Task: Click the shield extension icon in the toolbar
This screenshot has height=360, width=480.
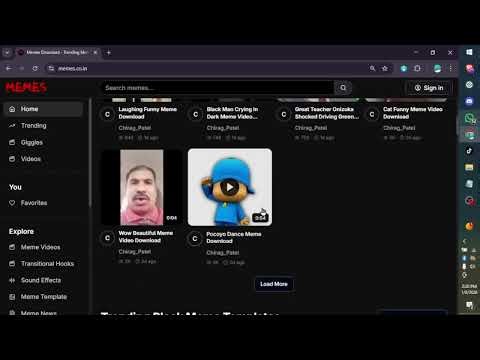Action: coord(404,68)
